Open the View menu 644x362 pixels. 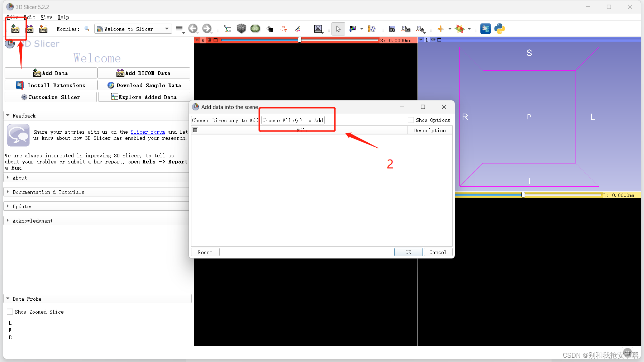(46, 17)
